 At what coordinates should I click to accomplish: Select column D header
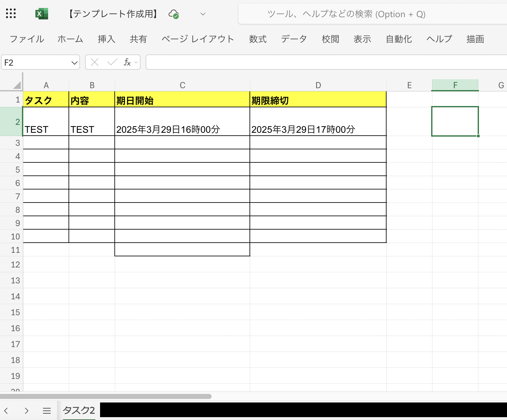click(318, 85)
